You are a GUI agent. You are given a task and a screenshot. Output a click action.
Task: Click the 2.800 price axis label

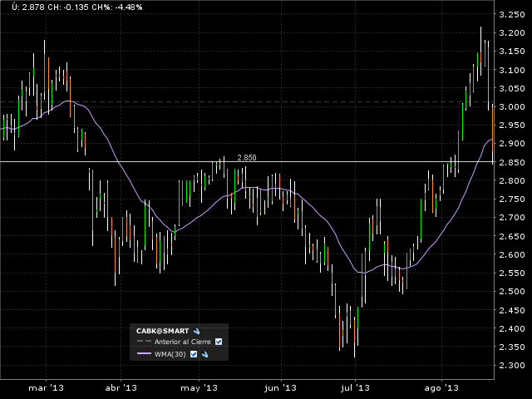pos(512,180)
